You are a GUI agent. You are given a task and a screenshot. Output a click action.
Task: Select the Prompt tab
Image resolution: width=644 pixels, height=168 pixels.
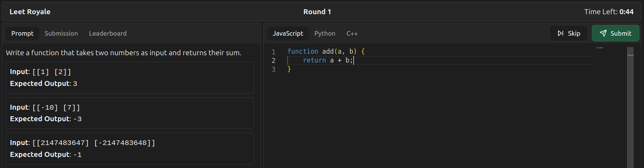[x=22, y=33]
